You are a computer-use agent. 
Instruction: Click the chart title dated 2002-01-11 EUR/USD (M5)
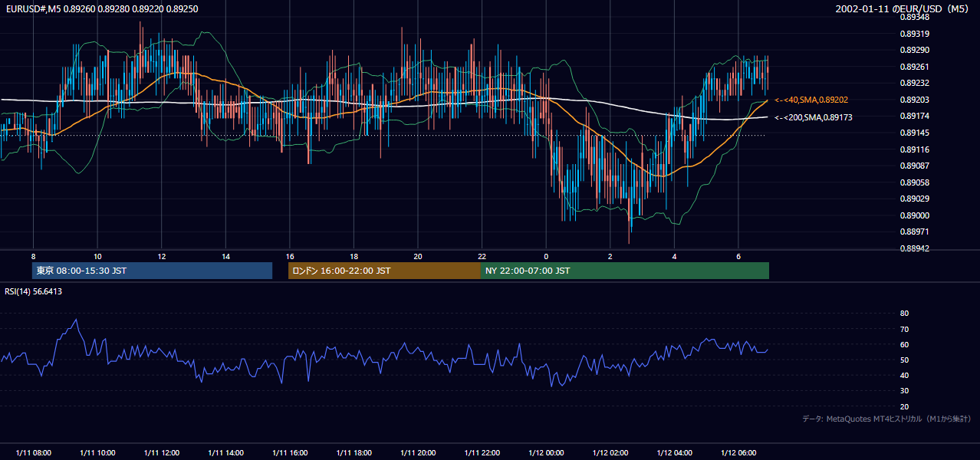pos(903,9)
